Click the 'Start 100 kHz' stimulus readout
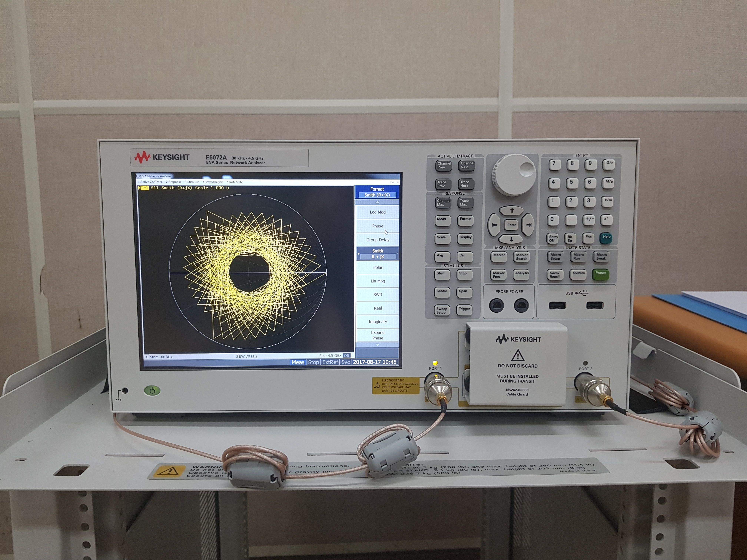The height and width of the screenshot is (560, 747). tap(161, 357)
